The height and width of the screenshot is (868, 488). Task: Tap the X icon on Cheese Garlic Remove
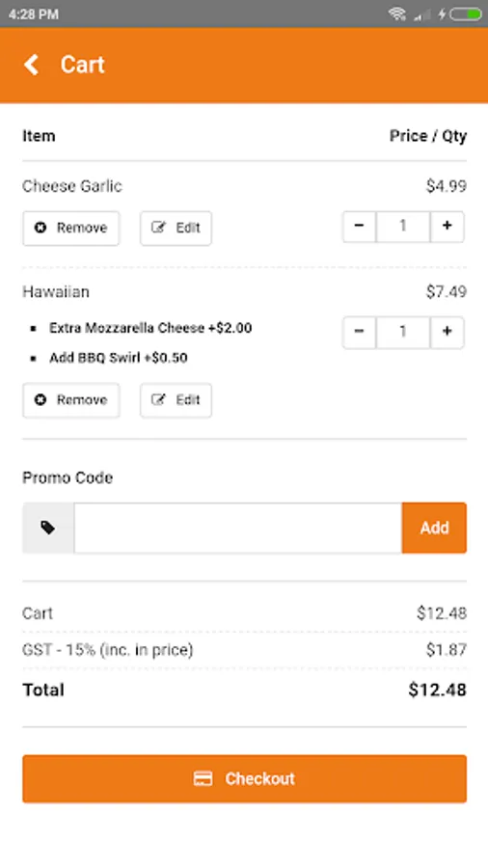[41, 228]
